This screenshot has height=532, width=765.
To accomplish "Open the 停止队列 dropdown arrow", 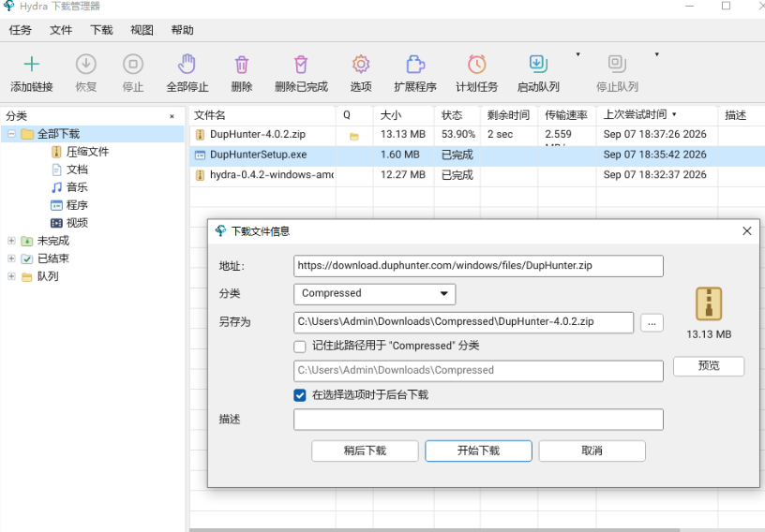I will click(656, 54).
